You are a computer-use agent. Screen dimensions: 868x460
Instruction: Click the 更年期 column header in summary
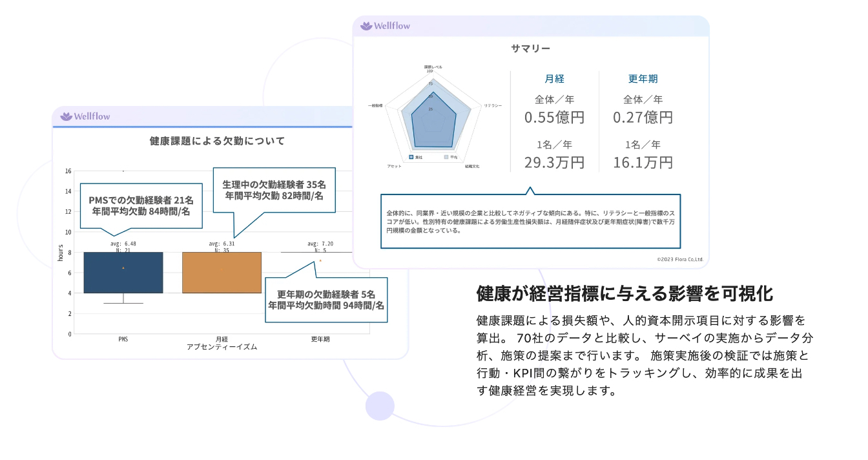point(643,79)
